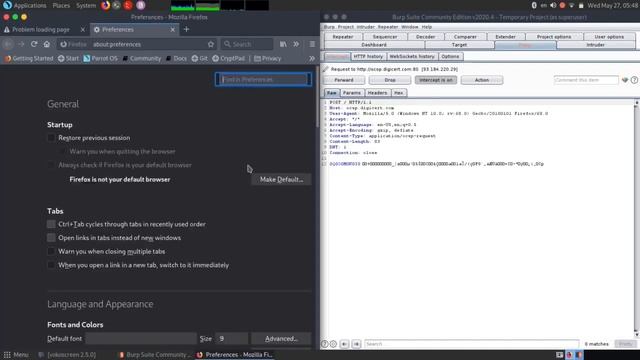Click Firefox Search box
This screenshot has height=360, width=640.
coord(247,44)
